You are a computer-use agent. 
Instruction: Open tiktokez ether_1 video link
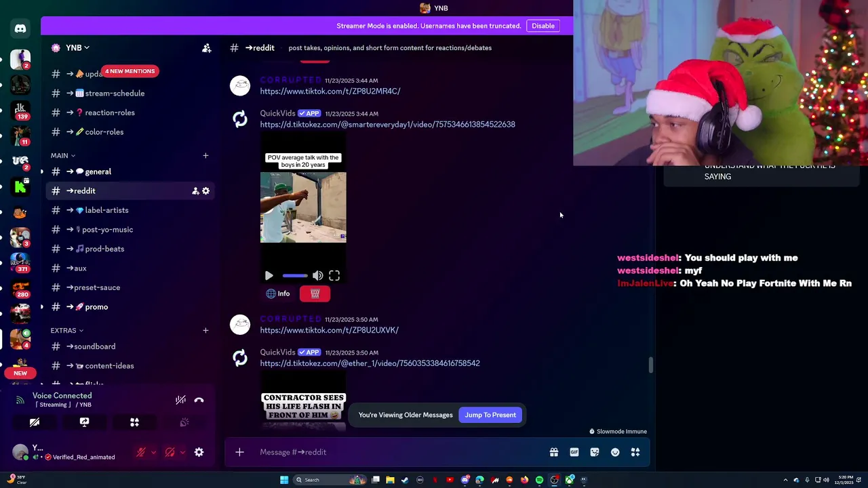click(x=370, y=363)
